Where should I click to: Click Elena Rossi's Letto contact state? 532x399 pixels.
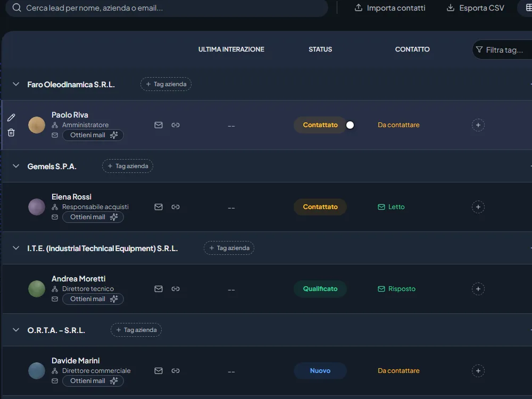pyautogui.click(x=391, y=207)
